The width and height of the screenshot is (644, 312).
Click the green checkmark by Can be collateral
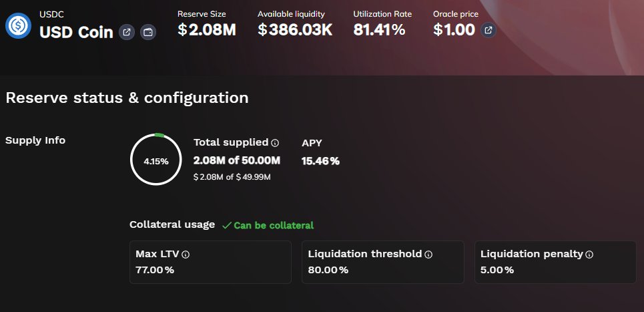227,225
